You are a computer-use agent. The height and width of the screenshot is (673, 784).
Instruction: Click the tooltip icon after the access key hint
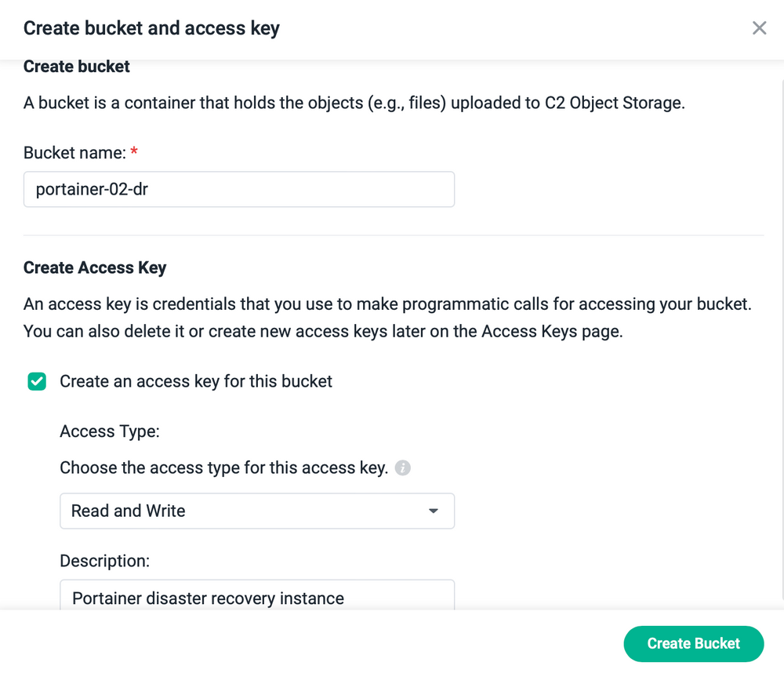tap(403, 467)
